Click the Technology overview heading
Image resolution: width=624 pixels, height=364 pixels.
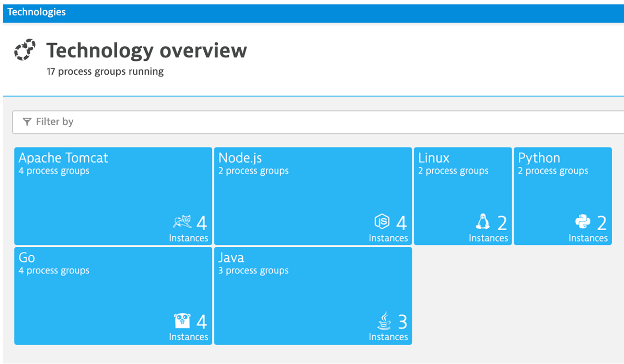tap(147, 50)
